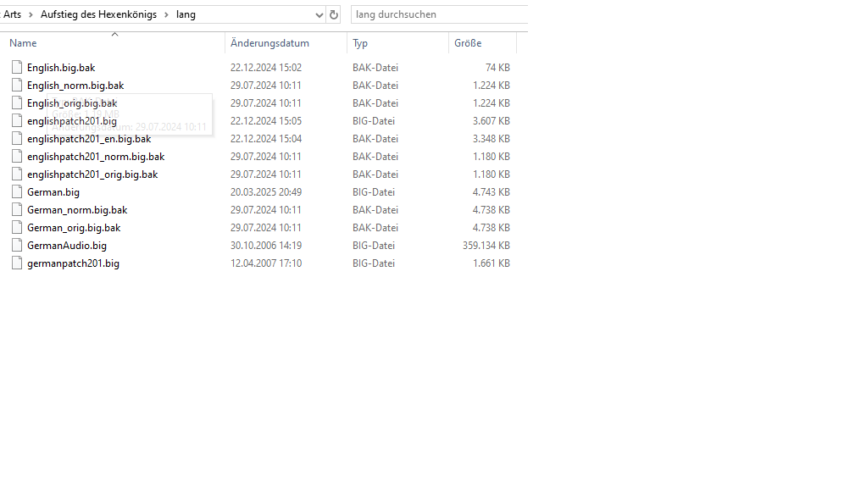861x504 pixels.
Task: Select the file German.big
Action: tap(53, 192)
